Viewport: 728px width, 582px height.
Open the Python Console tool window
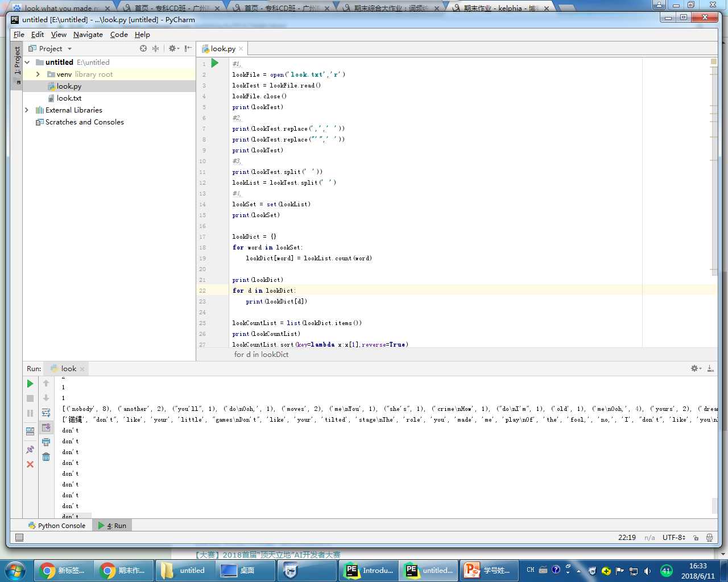[56, 526]
